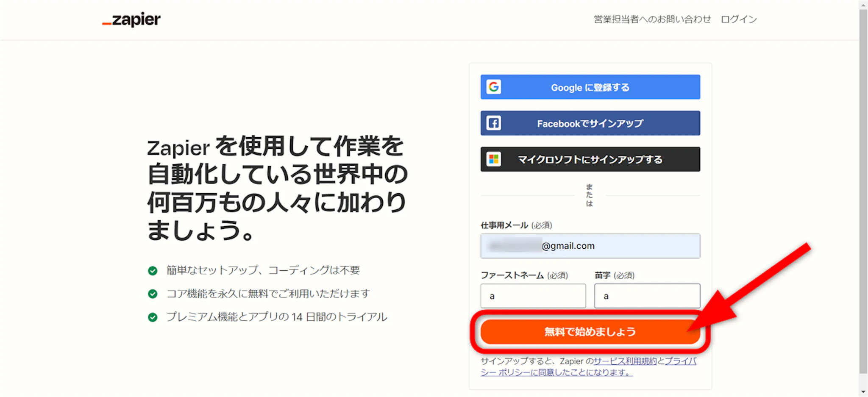Click the Google logo icon
Screen dimensions: 868x397
[494, 87]
